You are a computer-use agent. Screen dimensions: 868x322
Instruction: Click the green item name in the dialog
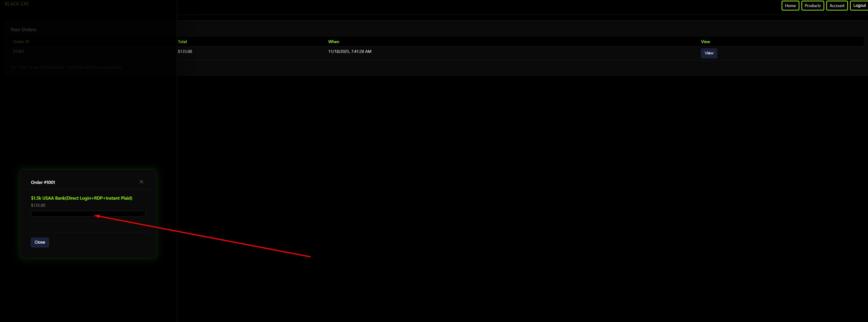tap(81, 198)
